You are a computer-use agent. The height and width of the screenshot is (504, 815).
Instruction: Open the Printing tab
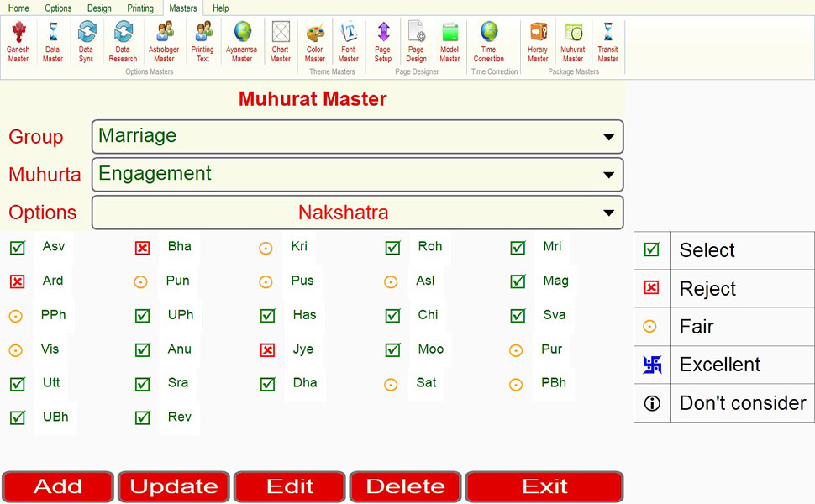140,8
